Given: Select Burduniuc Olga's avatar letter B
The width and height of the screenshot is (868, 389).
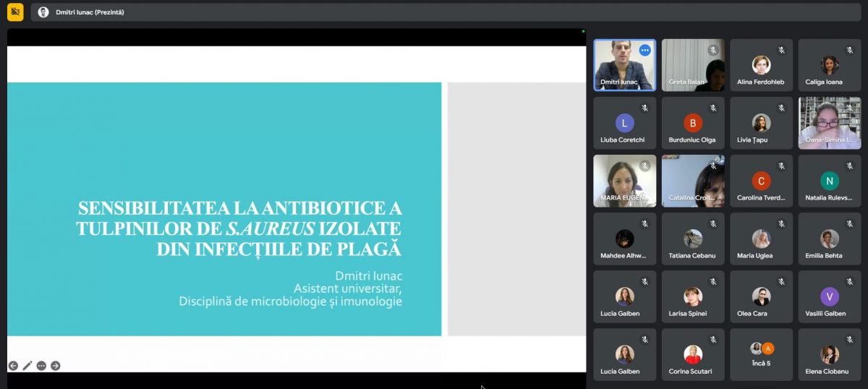Looking at the screenshot, I should point(693,123).
